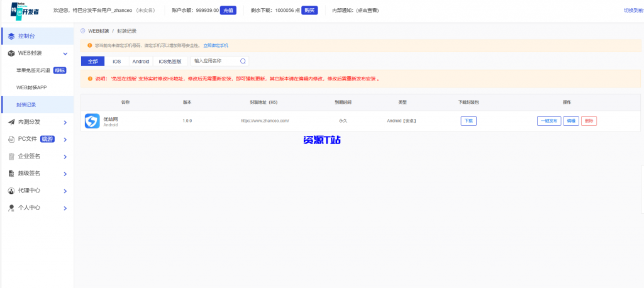Click the 到期时间 column header
Image resolution: width=644 pixels, height=288 pixels.
tap(343, 102)
